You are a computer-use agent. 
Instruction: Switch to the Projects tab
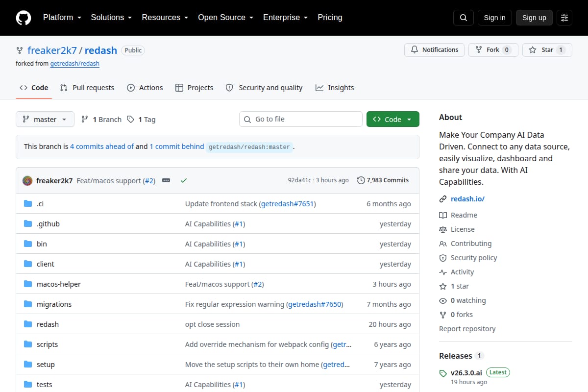click(x=195, y=88)
